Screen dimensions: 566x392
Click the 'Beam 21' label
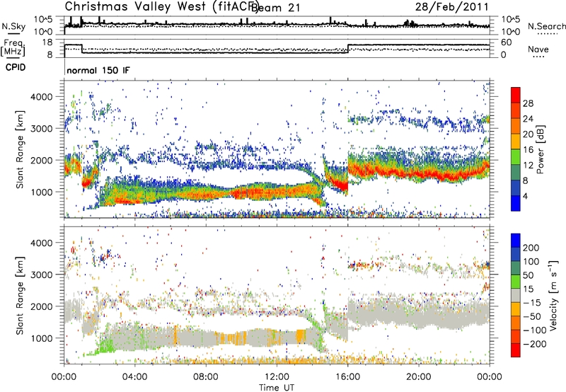point(275,8)
